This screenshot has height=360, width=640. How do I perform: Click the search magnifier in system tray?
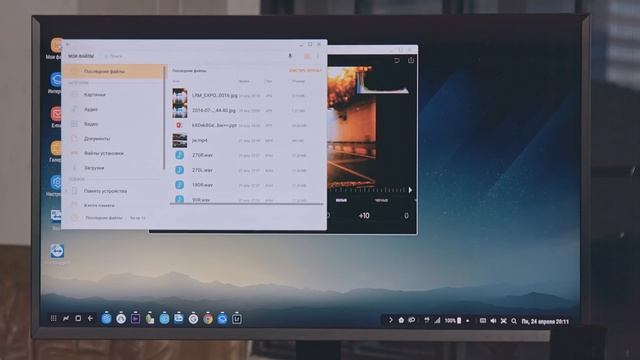[x=514, y=321]
